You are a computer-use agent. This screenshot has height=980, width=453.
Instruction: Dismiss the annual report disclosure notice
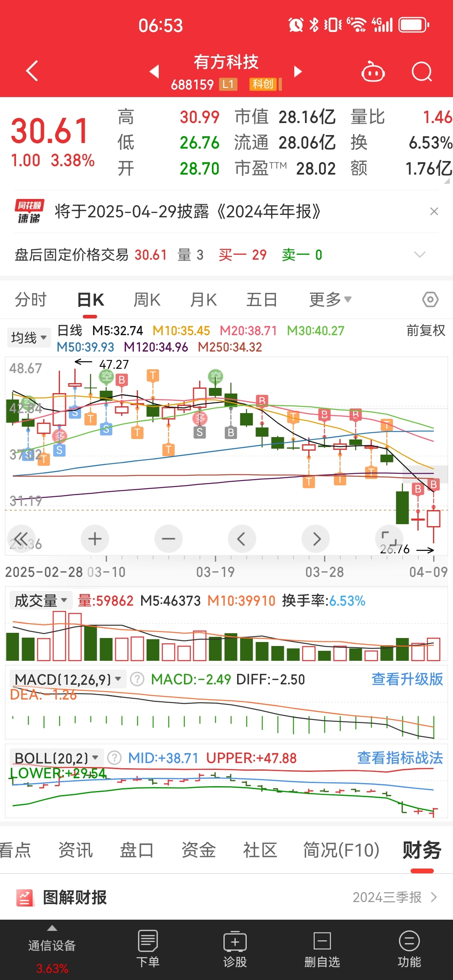tap(434, 211)
